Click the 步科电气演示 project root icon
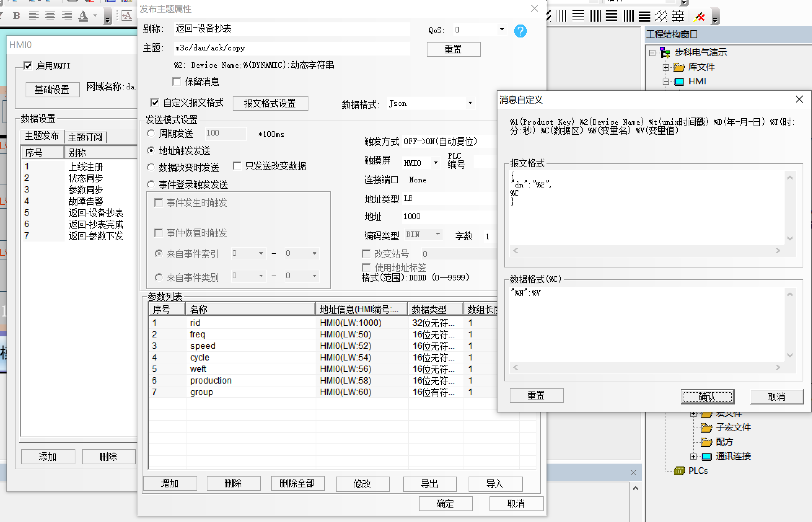 [664, 53]
